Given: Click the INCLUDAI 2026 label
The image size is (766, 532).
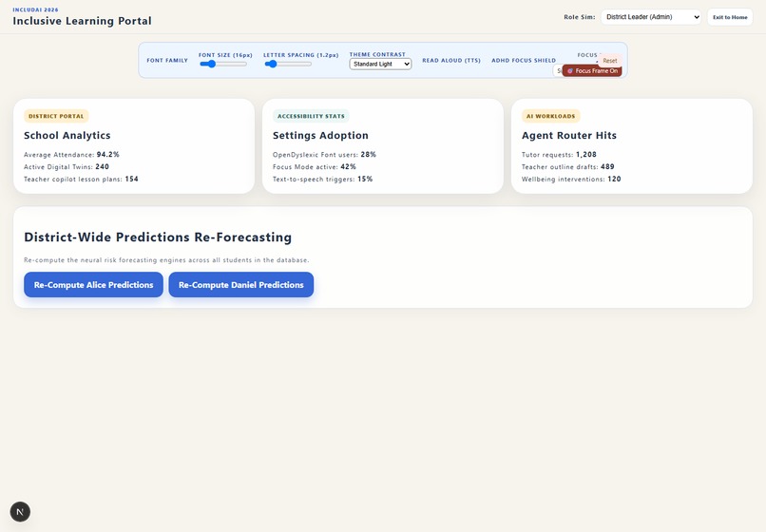Looking at the screenshot, I should (35, 9).
